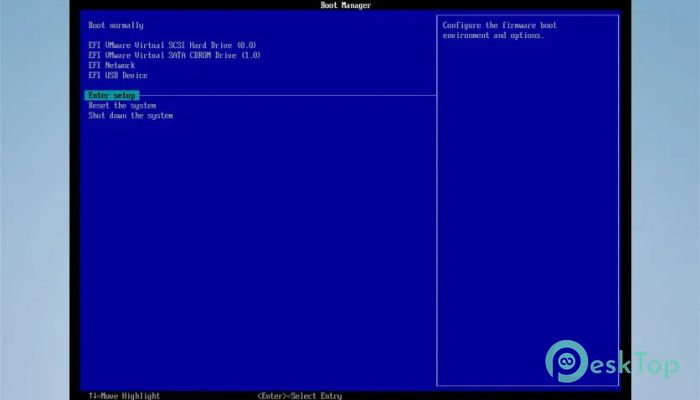Click the highlighted Enter setup option
This screenshot has width=700, height=400.
pyautogui.click(x=112, y=96)
